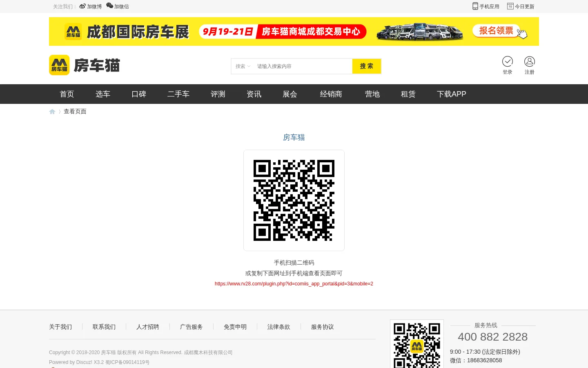The height and width of the screenshot is (368, 588).
Task: Open the 资讯 nav item
Action: click(254, 94)
